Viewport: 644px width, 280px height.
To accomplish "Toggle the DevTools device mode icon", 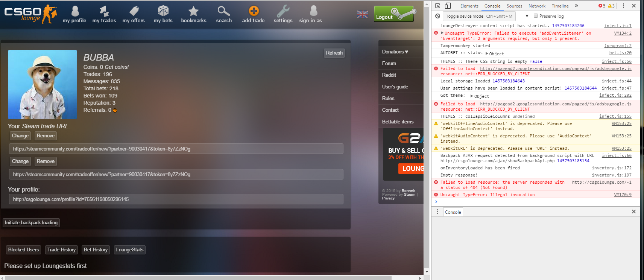I will [448, 6].
